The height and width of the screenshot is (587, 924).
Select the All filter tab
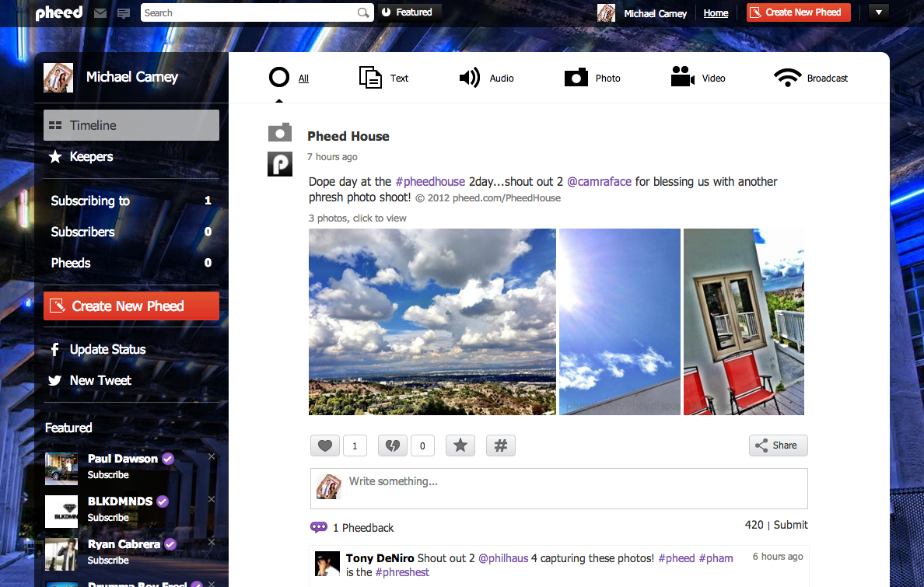289,78
